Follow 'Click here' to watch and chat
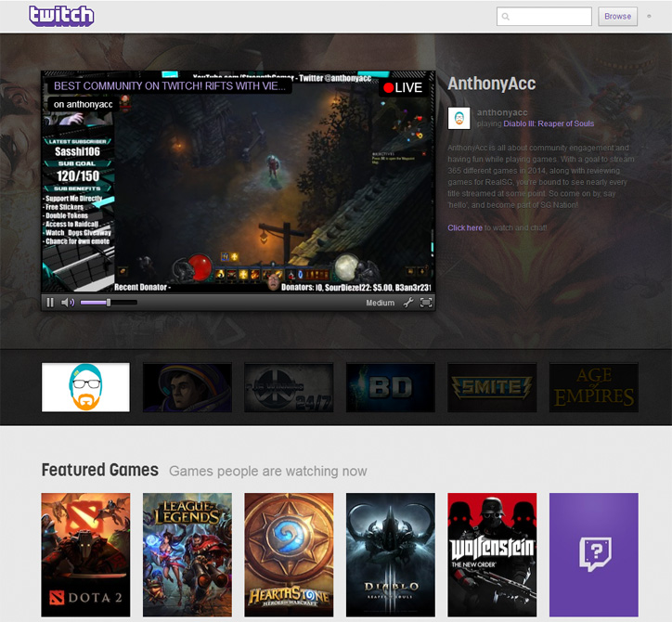 465,227
